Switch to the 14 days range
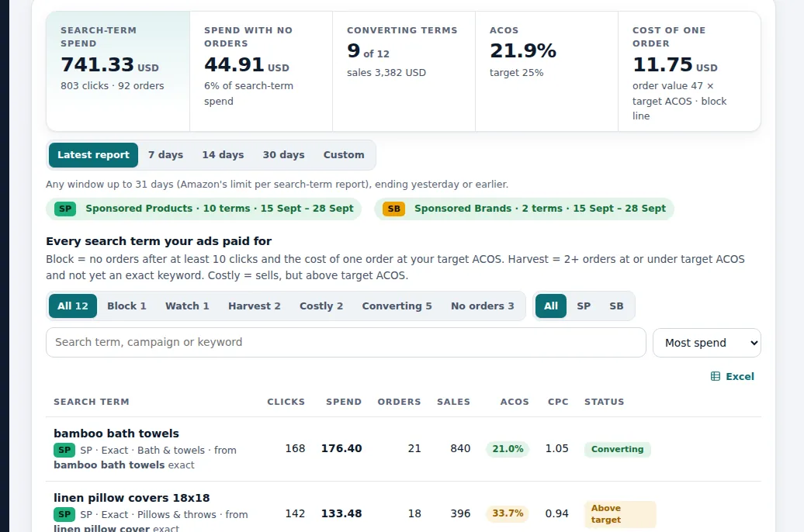The image size is (804, 532). [x=223, y=155]
